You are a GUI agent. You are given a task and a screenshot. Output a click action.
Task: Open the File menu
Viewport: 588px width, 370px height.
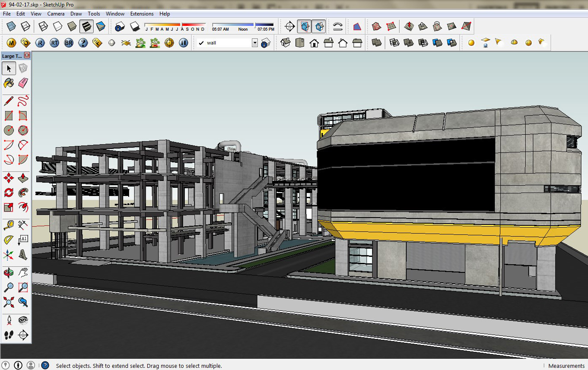tap(6, 14)
